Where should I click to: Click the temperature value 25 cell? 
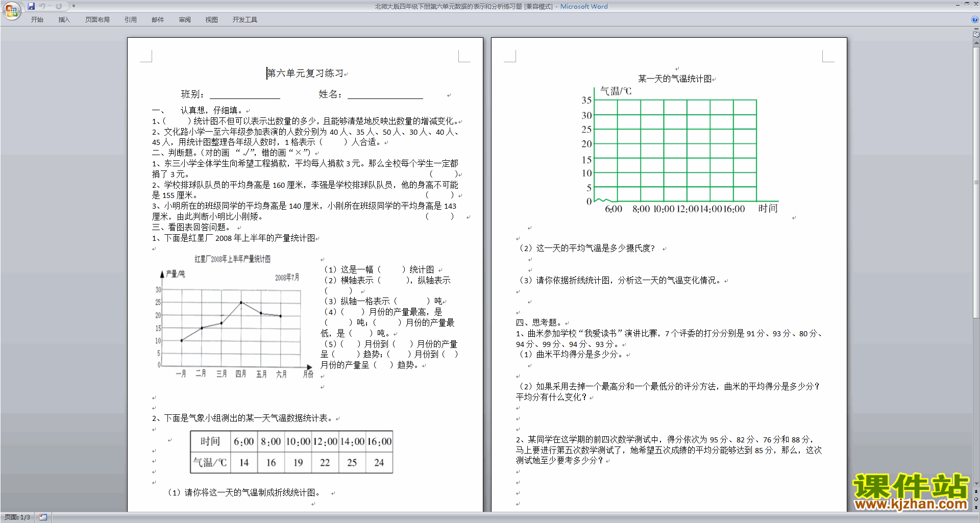352,462
